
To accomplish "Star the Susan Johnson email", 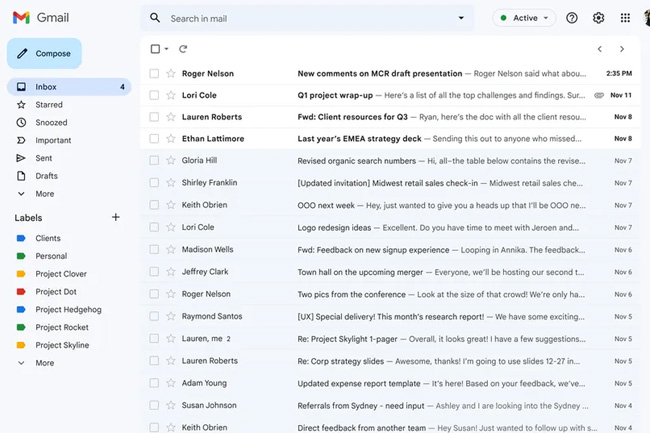I will pos(171,405).
